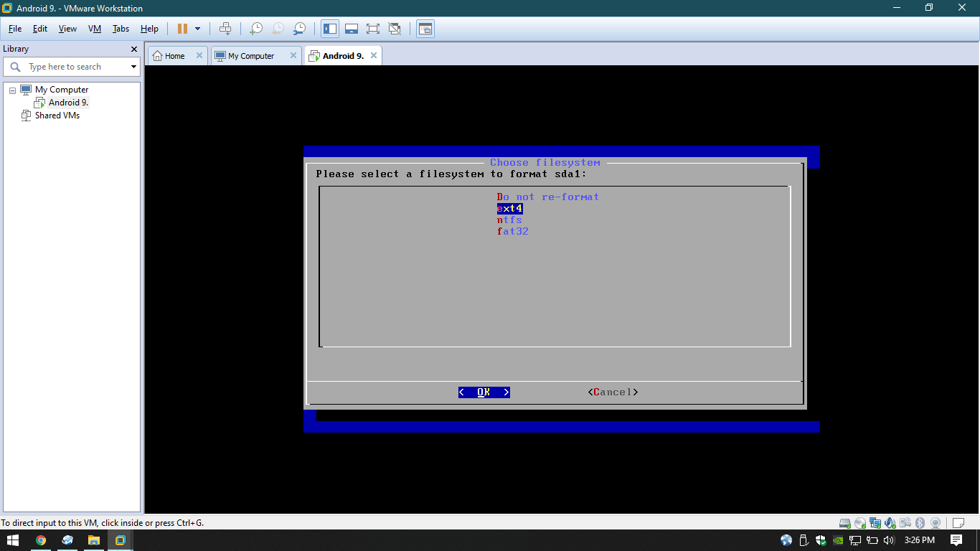Screen dimensions: 980x551
Task: Close the Android 9. tab
Action: (x=373, y=55)
